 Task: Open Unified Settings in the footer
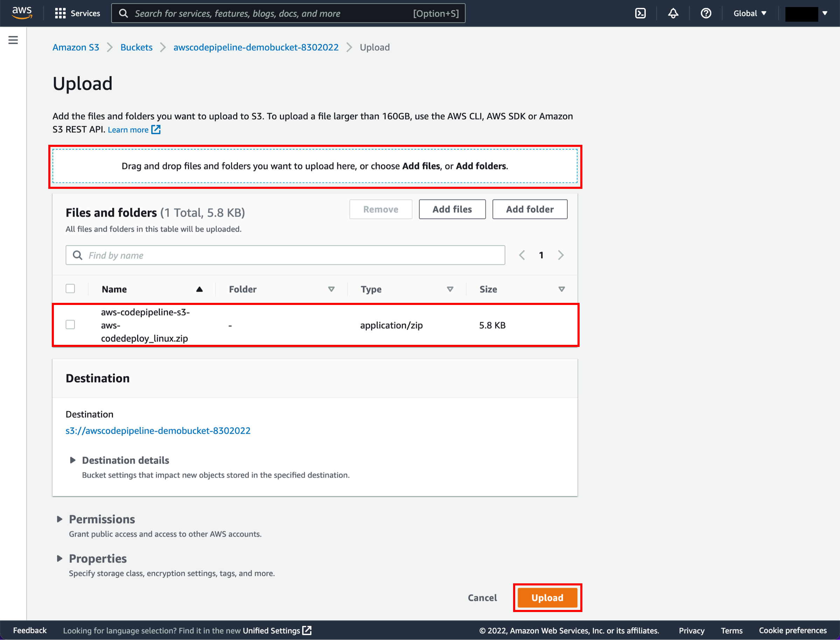272,631
